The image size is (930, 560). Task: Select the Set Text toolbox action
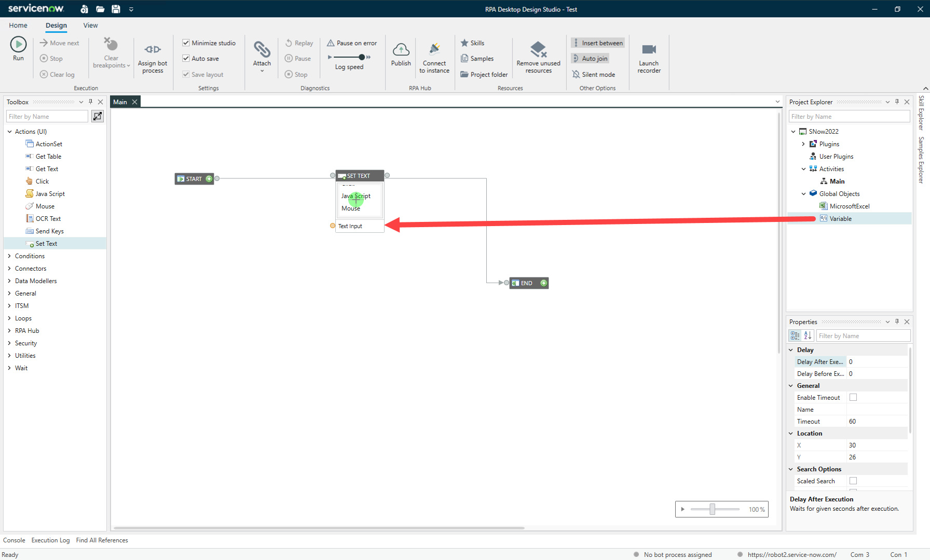[46, 244]
